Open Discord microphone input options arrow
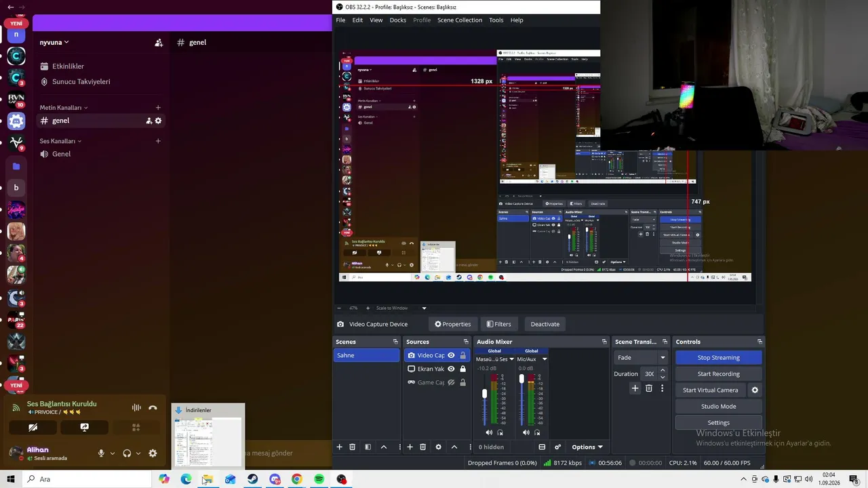The height and width of the screenshot is (488, 868). (113, 453)
